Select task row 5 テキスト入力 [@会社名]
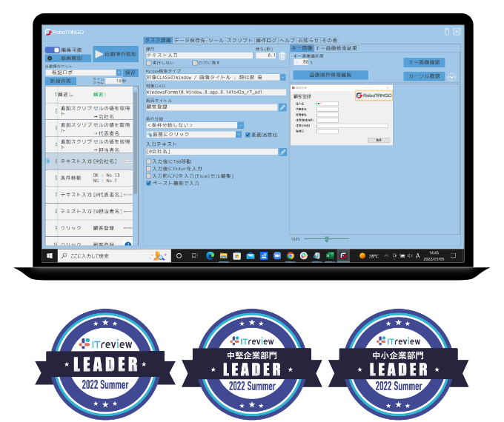 (x=89, y=161)
